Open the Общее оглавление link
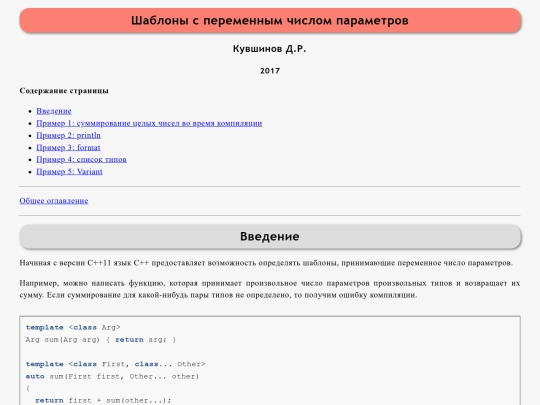Viewport: 540px width, 405px height. [54, 201]
